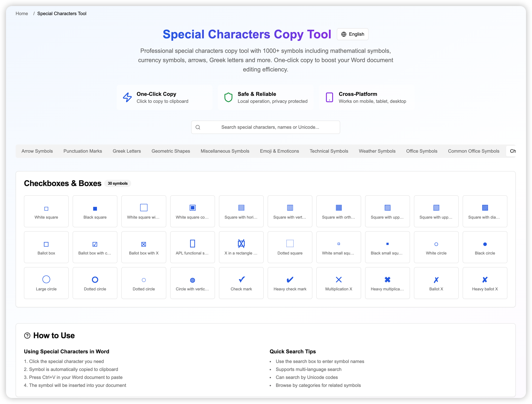Open Miscellaneous Symbols tab
This screenshot has width=532, height=404.
(x=225, y=151)
